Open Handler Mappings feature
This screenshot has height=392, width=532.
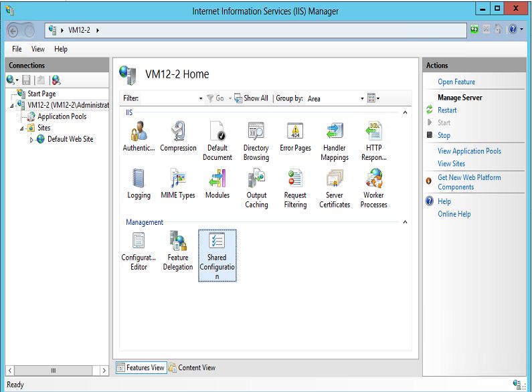click(x=335, y=140)
